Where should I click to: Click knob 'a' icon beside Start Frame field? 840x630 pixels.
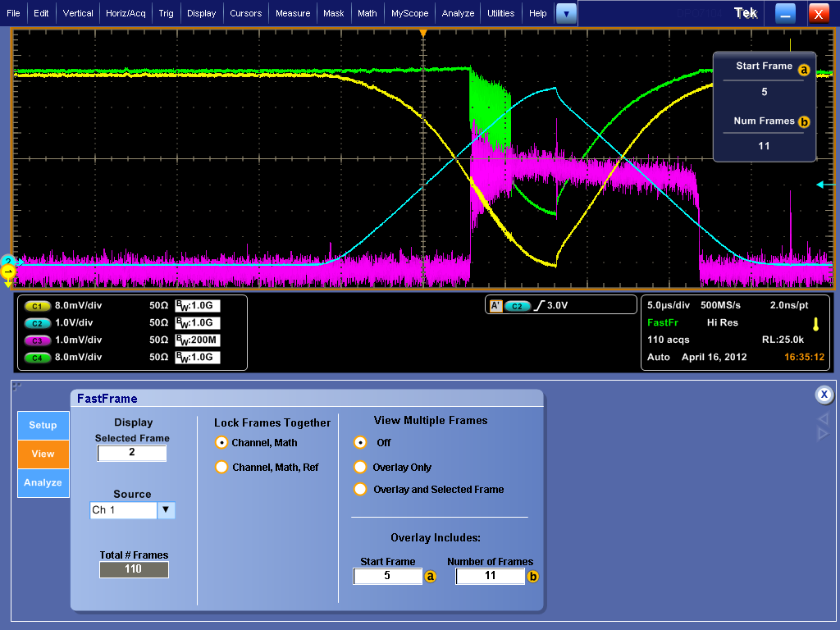click(x=431, y=577)
